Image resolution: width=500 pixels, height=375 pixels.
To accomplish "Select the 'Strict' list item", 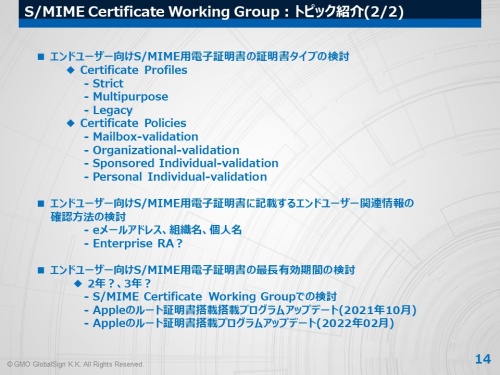I will coord(108,83).
